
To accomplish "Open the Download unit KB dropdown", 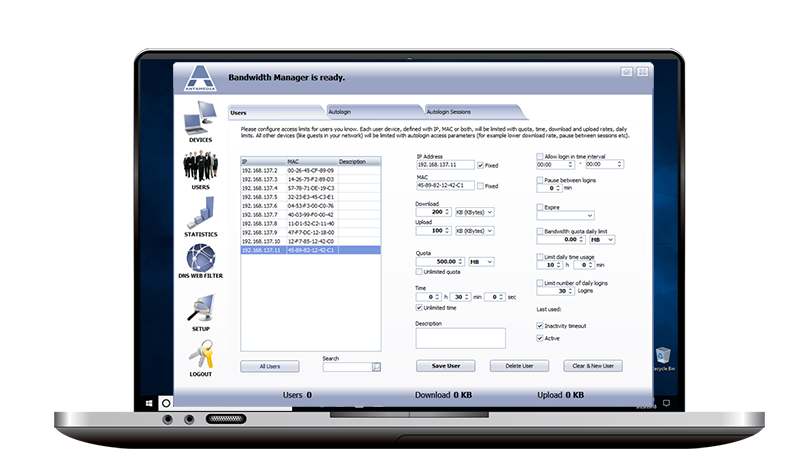I will click(x=474, y=212).
